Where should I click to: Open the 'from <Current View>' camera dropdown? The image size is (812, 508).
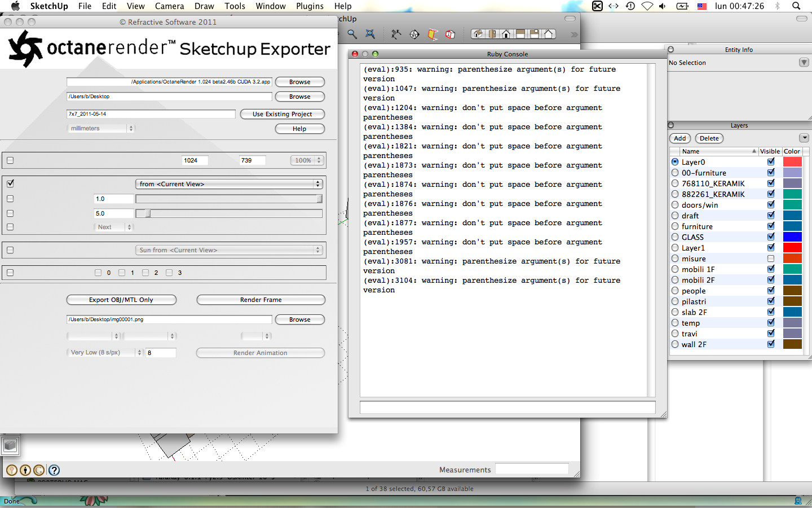coord(228,184)
